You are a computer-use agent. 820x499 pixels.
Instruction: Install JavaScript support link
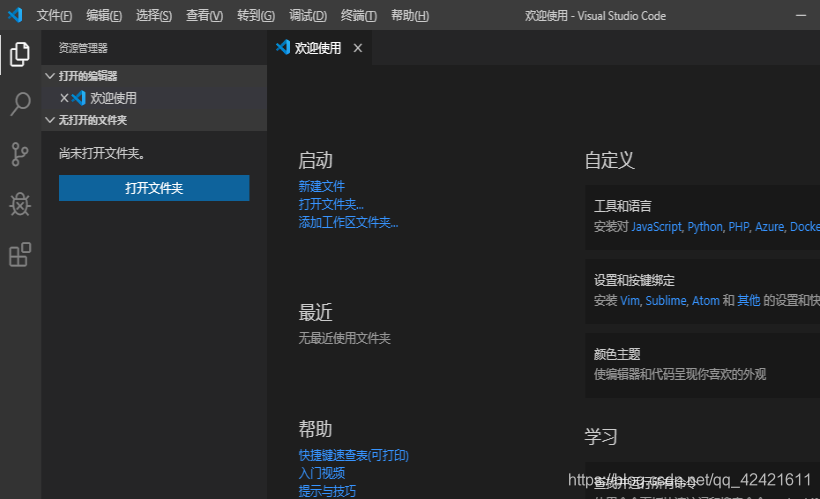coord(656,226)
